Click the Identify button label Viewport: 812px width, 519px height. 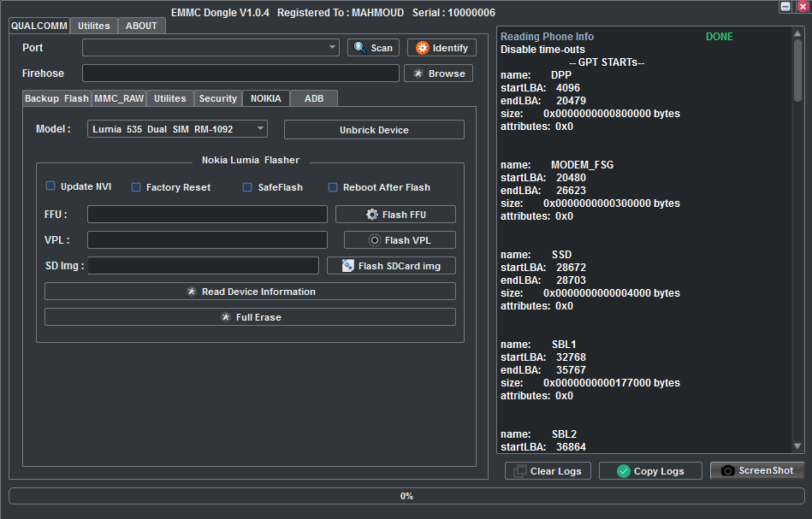pyautogui.click(x=450, y=48)
